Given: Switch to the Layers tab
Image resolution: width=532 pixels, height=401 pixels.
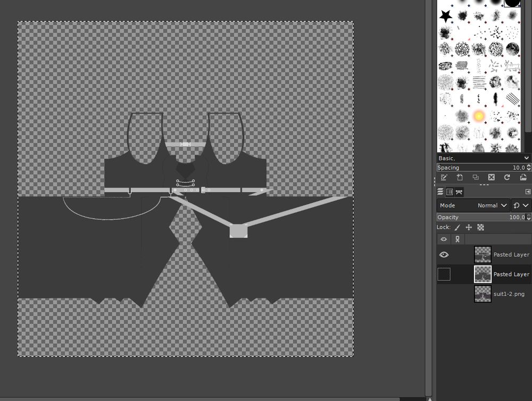Looking at the screenshot, I should tap(440, 191).
